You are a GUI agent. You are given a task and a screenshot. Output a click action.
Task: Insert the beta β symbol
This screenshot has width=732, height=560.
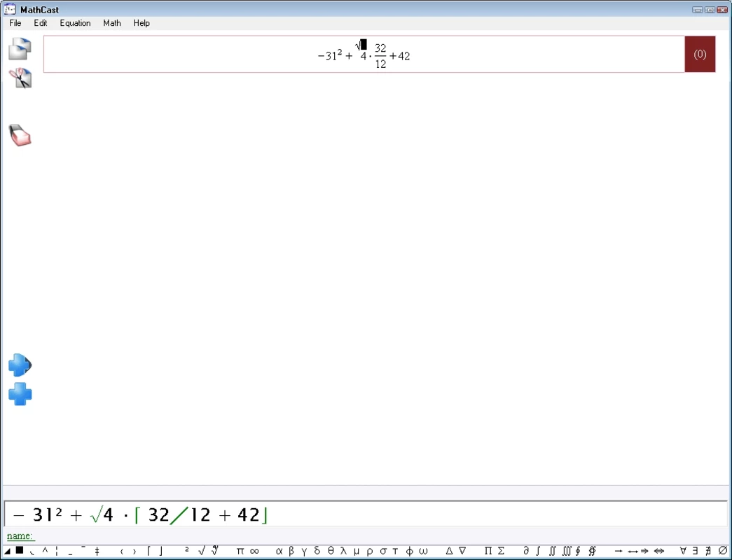coord(292,551)
